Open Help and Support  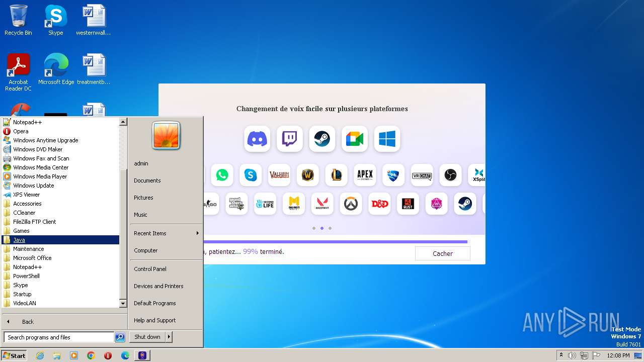(x=166, y=320)
